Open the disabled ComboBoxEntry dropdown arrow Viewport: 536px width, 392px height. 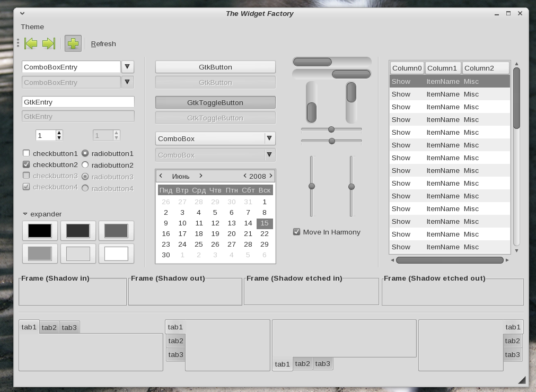(127, 82)
